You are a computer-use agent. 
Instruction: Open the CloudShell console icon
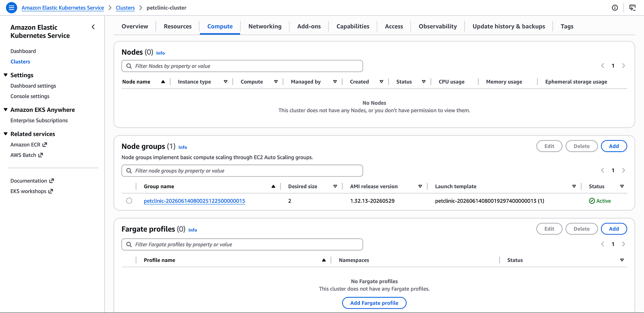click(x=633, y=8)
